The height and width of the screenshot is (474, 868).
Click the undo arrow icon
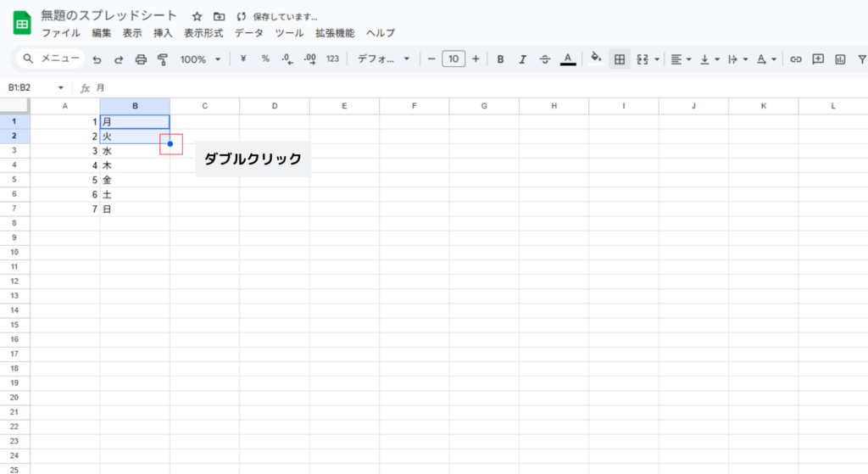click(97, 59)
